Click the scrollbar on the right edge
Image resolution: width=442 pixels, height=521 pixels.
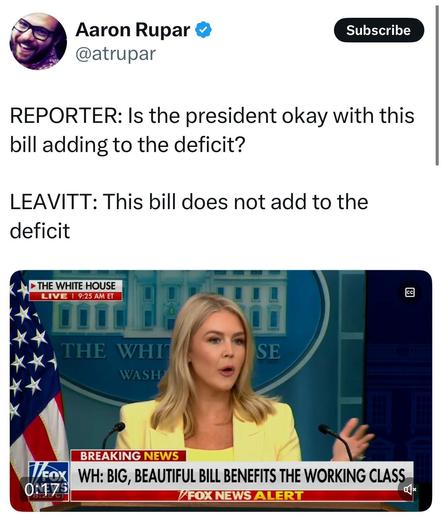pyautogui.click(x=437, y=85)
